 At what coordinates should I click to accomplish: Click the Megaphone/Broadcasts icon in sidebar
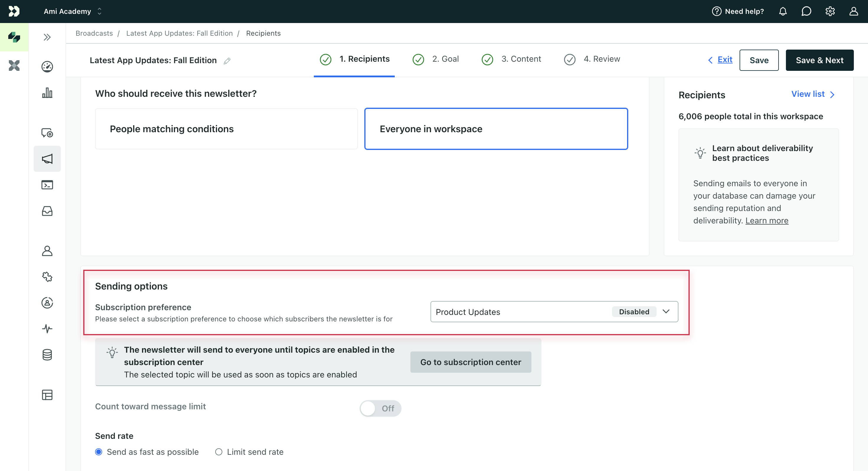(x=47, y=158)
